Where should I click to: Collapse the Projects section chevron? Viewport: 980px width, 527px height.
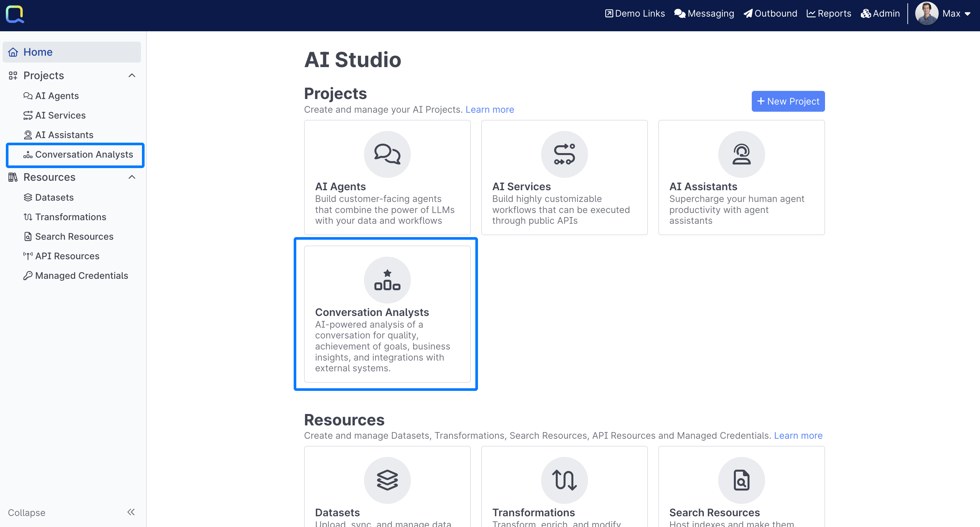tap(132, 75)
